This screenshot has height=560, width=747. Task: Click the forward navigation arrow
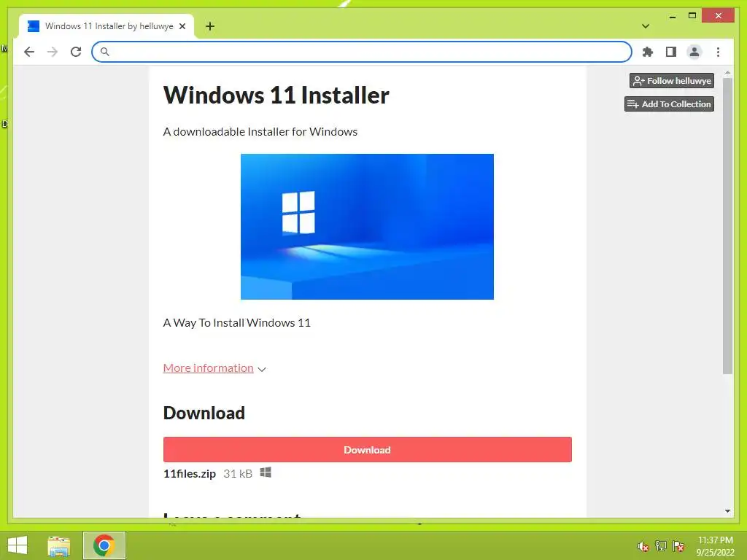click(x=53, y=52)
